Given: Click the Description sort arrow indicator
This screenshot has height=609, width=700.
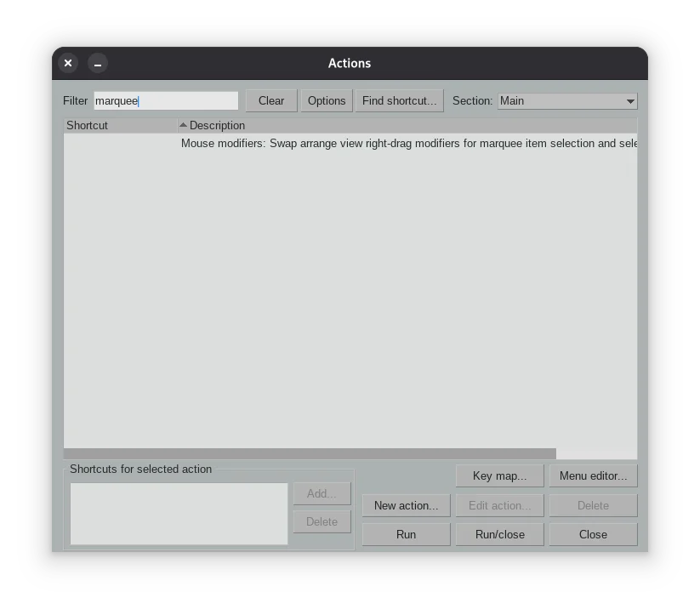Looking at the screenshot, I should point(183,125).
